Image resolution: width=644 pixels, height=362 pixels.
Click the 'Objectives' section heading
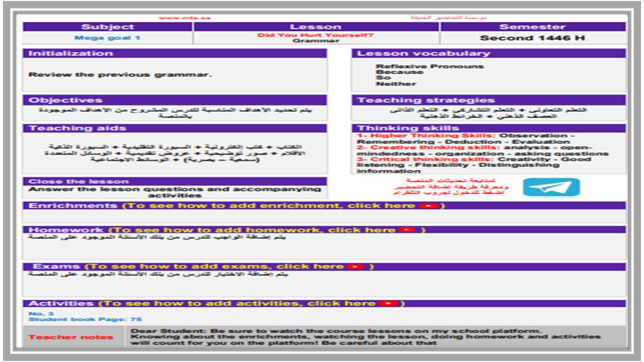point(65,100)
